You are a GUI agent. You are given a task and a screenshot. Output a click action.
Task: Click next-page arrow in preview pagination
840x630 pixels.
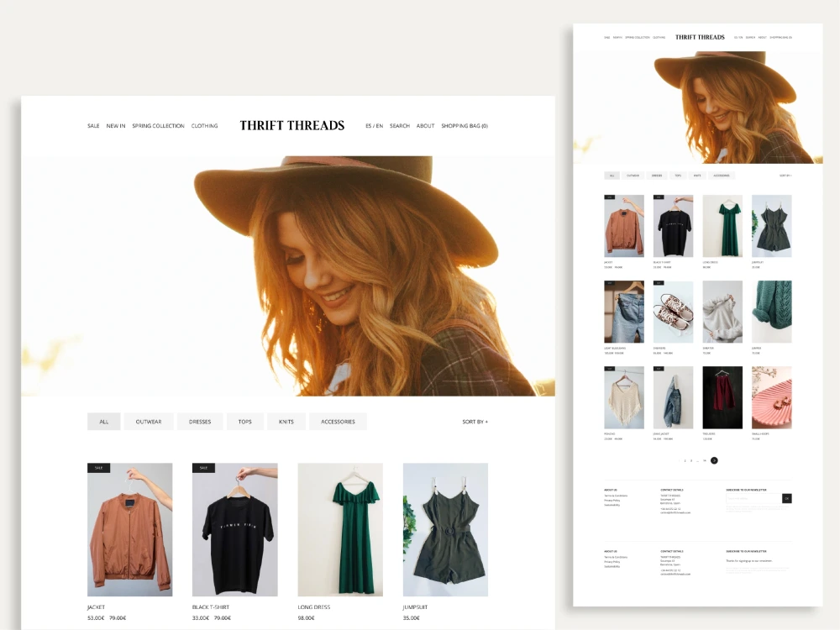[x=714, y=460]
